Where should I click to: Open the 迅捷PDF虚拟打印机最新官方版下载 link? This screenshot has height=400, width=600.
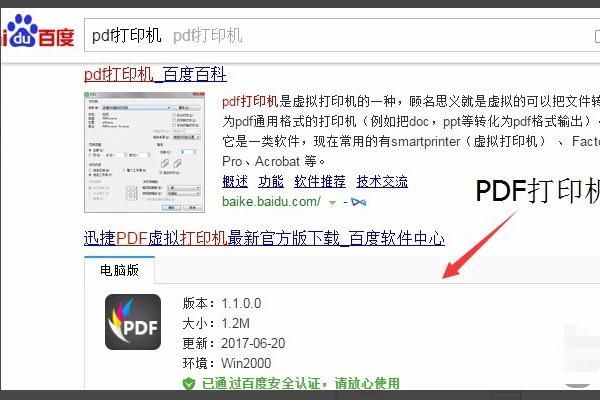(x=264, y=238)
